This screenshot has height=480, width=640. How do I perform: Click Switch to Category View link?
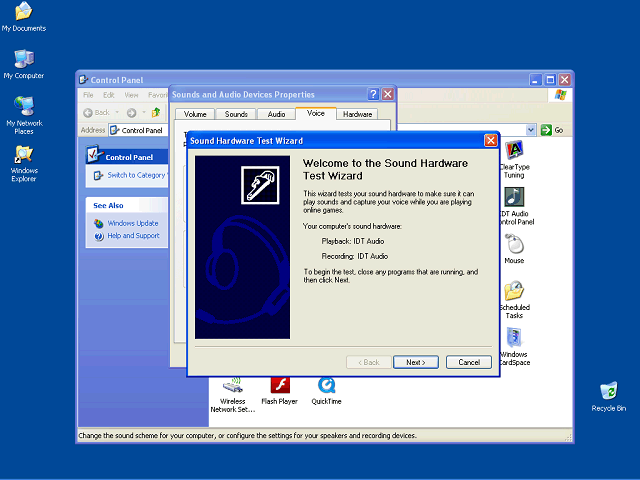pyautogui.click(x=136, y=175)
